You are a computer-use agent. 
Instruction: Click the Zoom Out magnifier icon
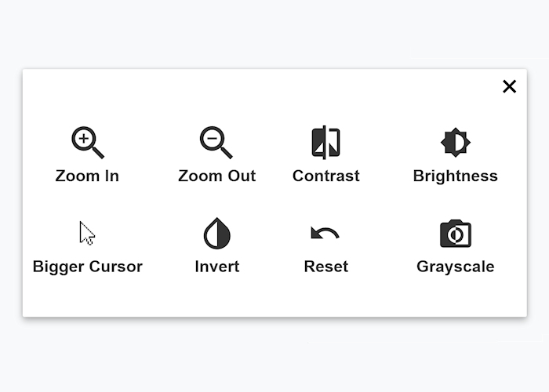point(216,143)
